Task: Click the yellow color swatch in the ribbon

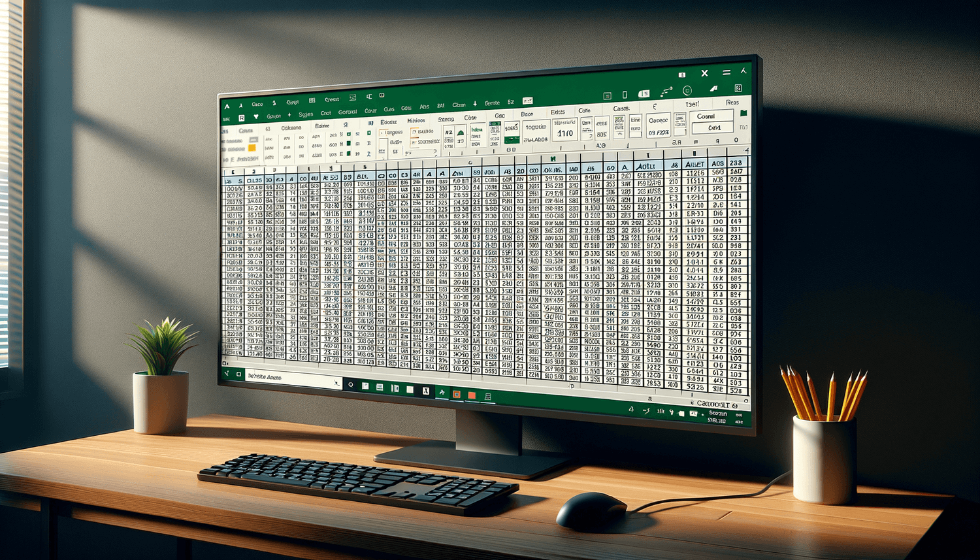Action: point(252,148)
